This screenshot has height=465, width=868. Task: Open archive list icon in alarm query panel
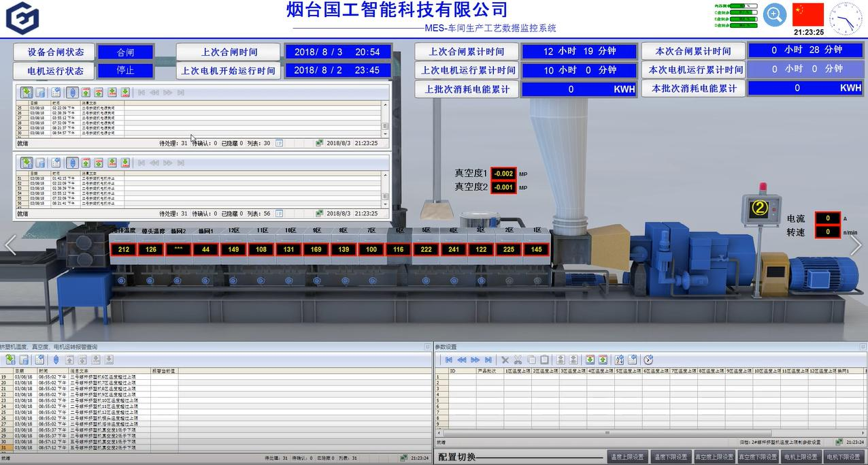click(24, 359)
